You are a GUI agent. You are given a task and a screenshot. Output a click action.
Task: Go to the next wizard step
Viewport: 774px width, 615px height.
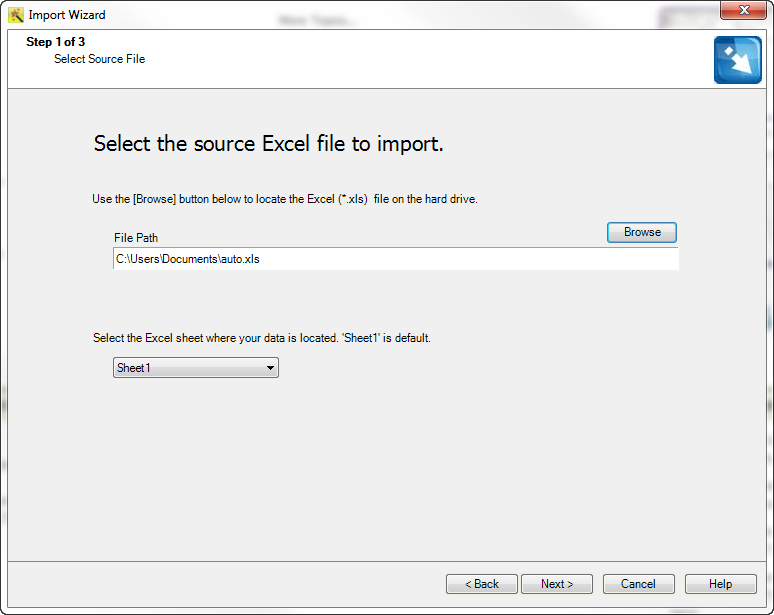pos(557,584)
